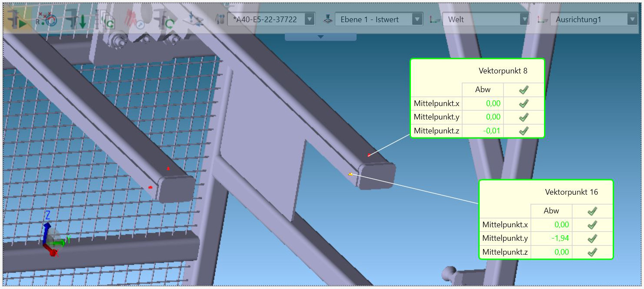Expand the Welt coordinate system dropdown
The image size is (644, 289).
click(x=524, y=20)
